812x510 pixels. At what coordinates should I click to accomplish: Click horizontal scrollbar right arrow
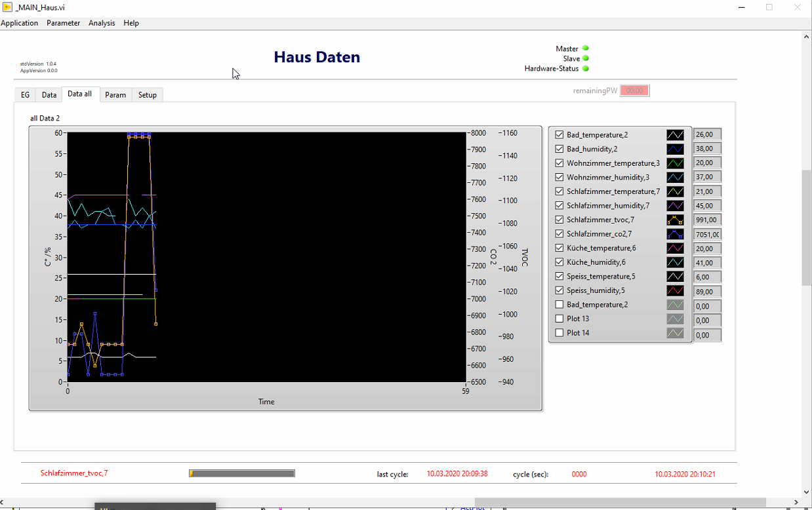pos(796,503)
